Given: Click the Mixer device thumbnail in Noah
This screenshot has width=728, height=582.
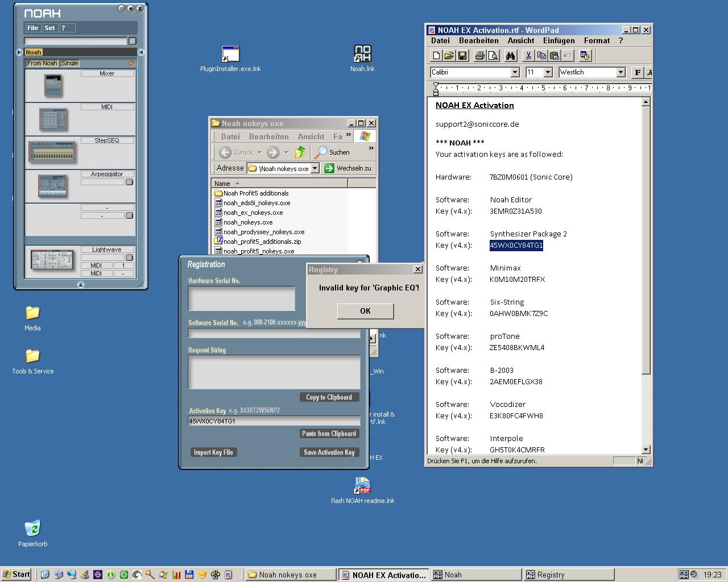Looking at the screenshot, I should pos(52,86).
